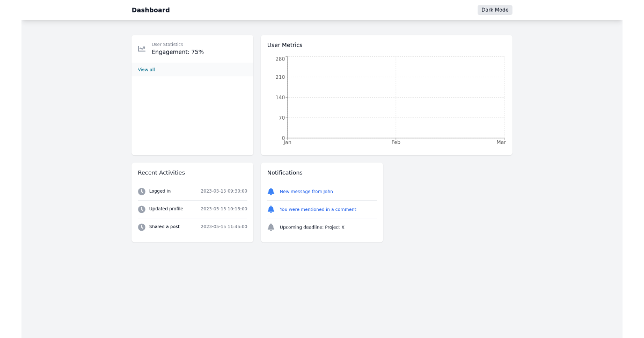Click the User Statistics chart icon

coord(141,48)
